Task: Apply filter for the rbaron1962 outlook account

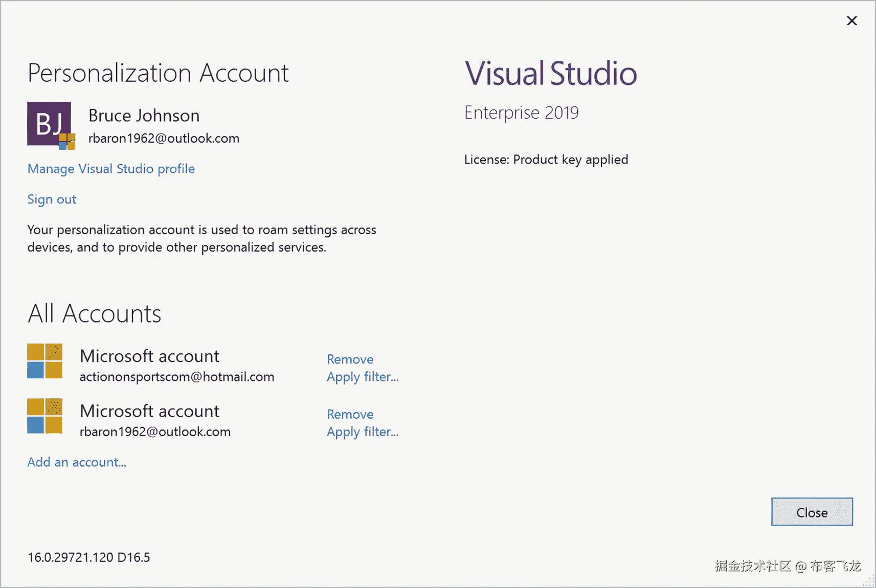Action: tap(363, 432)
